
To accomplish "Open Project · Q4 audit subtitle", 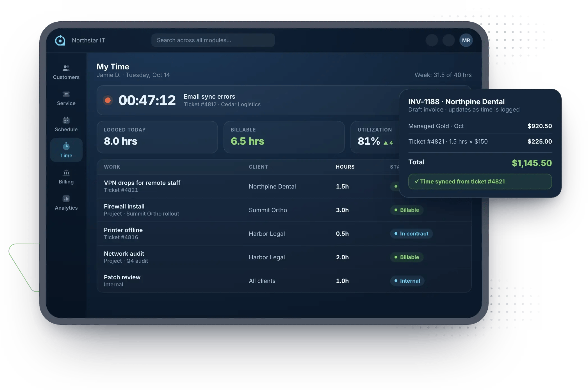I will tap(126, 261).
